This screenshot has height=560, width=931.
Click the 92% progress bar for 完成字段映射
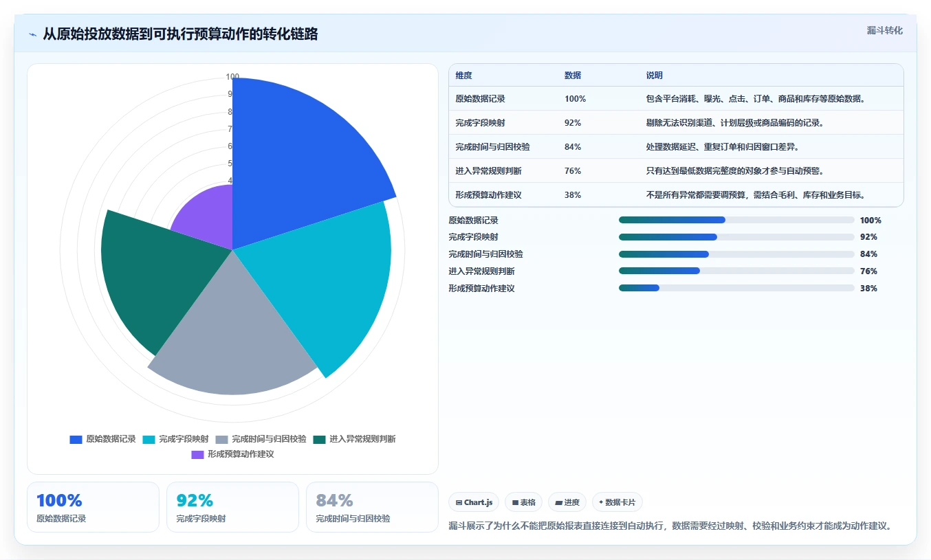tap(736, 237)
